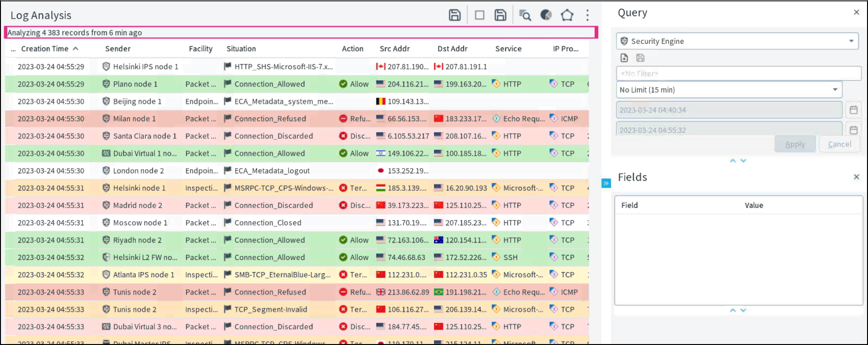
Task: Collapse the Query panel using the up chevron
Action: point(733,161)
